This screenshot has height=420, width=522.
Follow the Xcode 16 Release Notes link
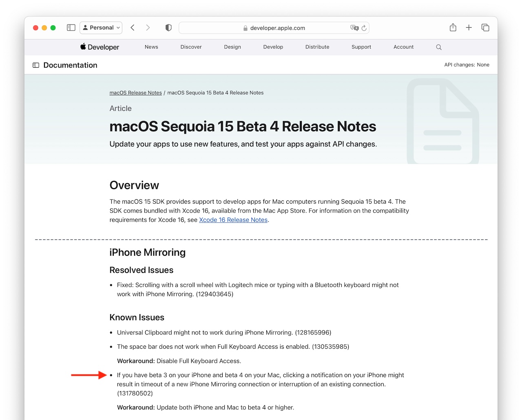[x=233, y=220]
